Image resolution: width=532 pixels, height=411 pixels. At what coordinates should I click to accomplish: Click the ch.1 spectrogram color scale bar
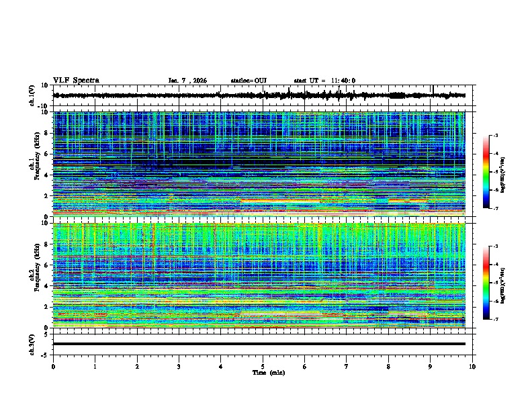tap(486, 172)
